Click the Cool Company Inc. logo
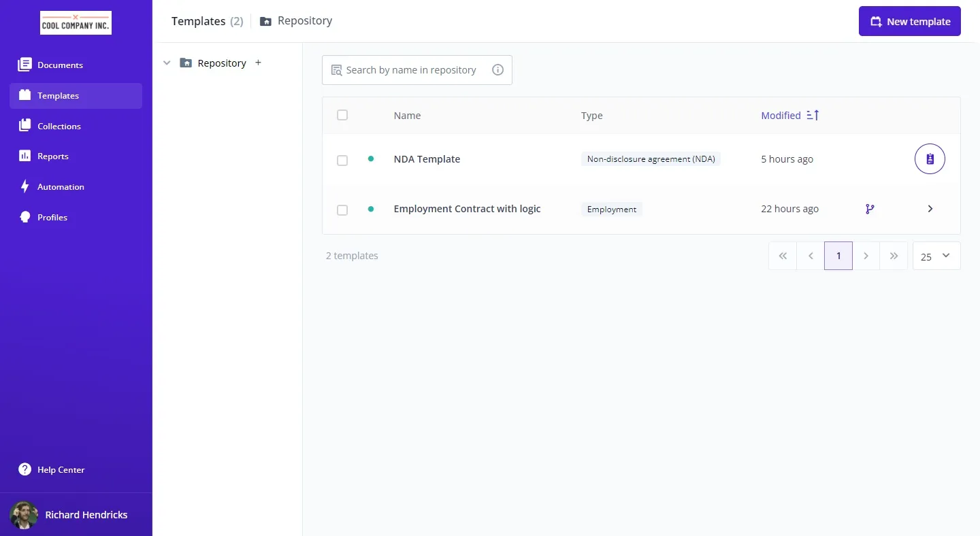 (76, 22)
